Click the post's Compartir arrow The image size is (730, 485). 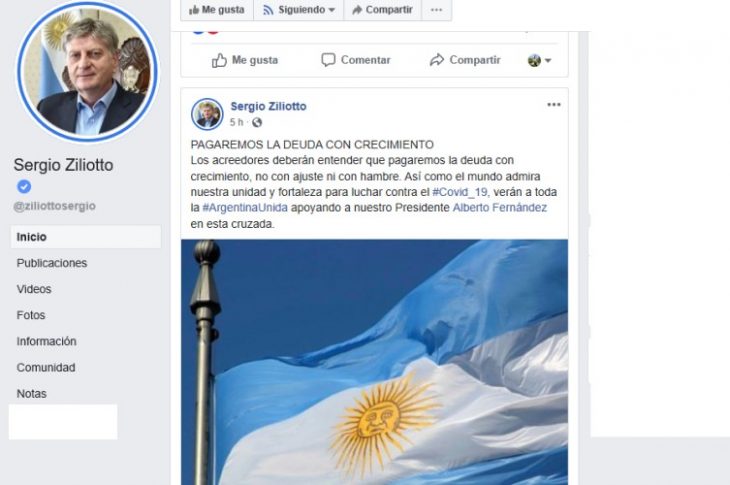click(465, 60)
